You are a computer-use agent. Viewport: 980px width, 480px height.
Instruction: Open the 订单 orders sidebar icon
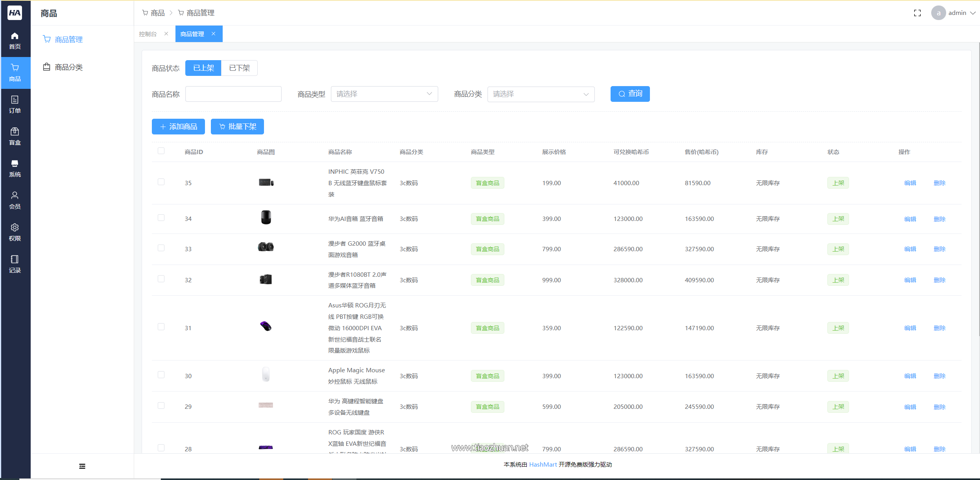click(x=15, y=105)
